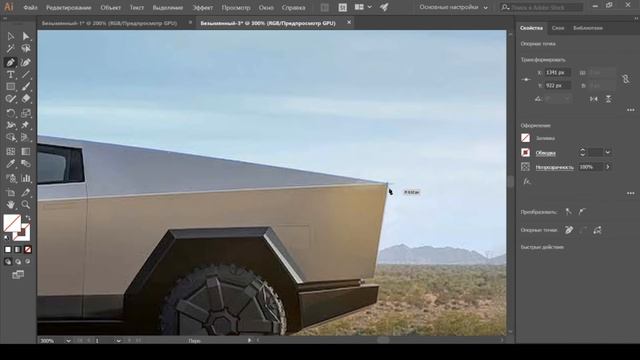This screenshot has width=640, height=360.
Task: Select the Scale tool
Action: coord(26,113)
